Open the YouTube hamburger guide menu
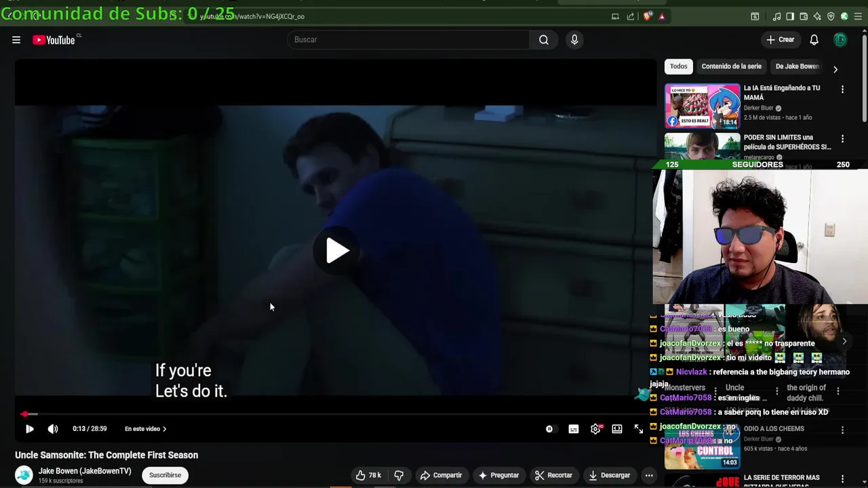 16,40
